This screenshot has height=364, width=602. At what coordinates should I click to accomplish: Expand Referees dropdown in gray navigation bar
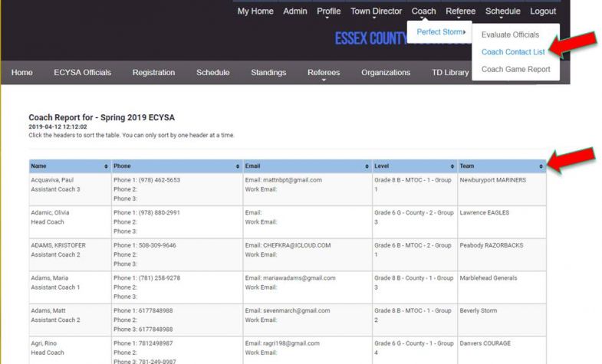tap(324, 73)
